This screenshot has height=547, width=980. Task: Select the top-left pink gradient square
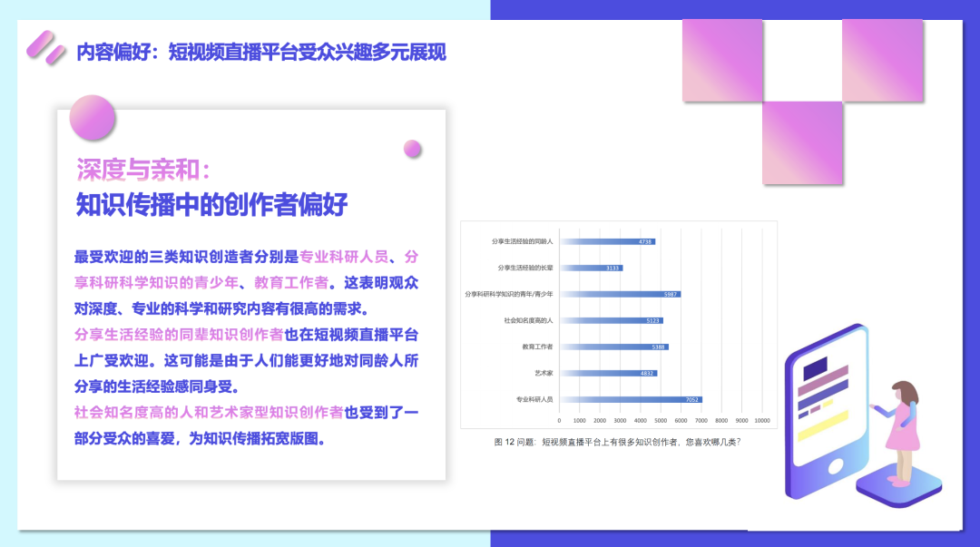[722, 60]
